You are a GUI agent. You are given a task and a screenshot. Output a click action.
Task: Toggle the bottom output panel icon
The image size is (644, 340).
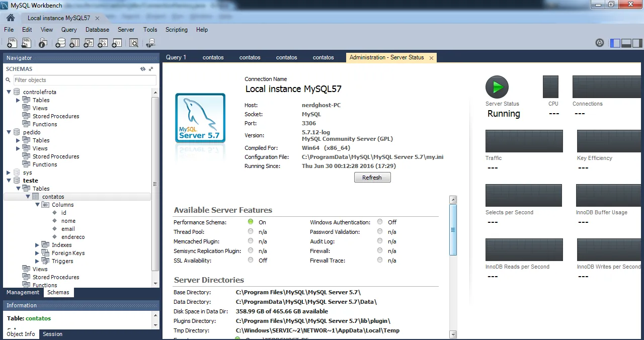pos(626,43)
